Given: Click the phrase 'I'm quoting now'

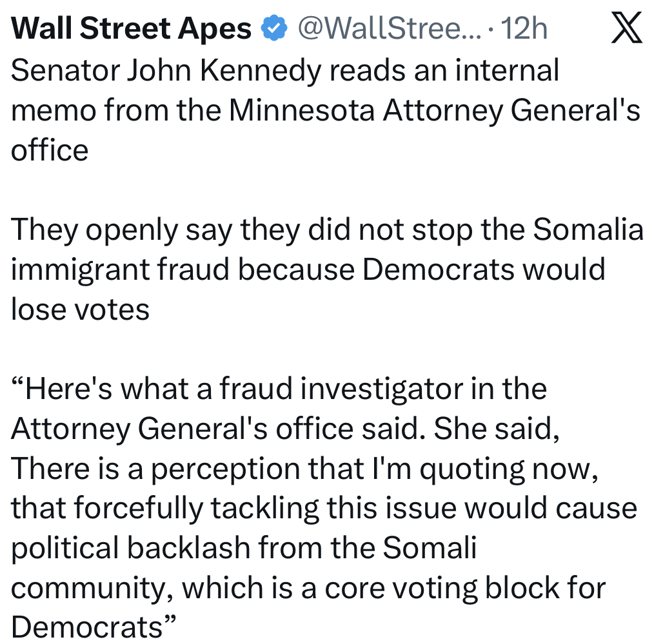Looking at the screenshot, I should [508, 469].
